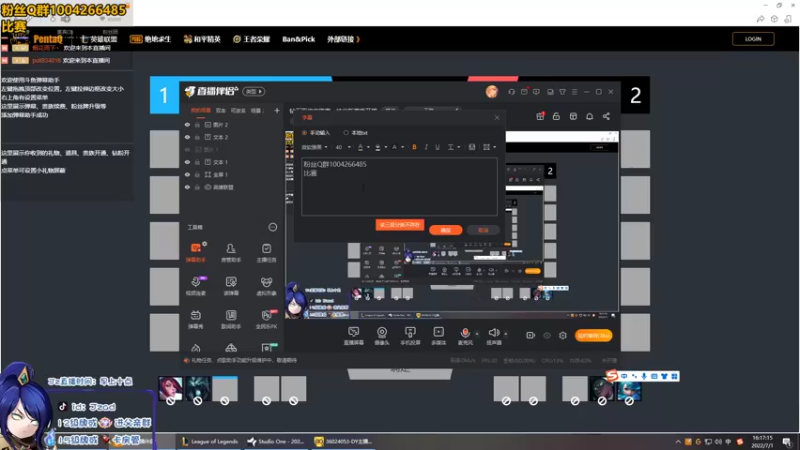
Task: Toggle visibility of 文本 1 source
Action: (187, 162)
